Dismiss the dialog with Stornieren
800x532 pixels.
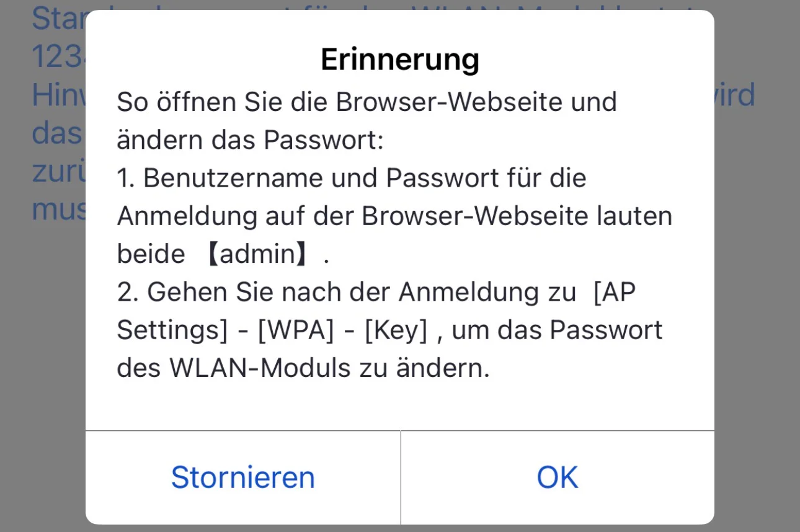point(242,477)
